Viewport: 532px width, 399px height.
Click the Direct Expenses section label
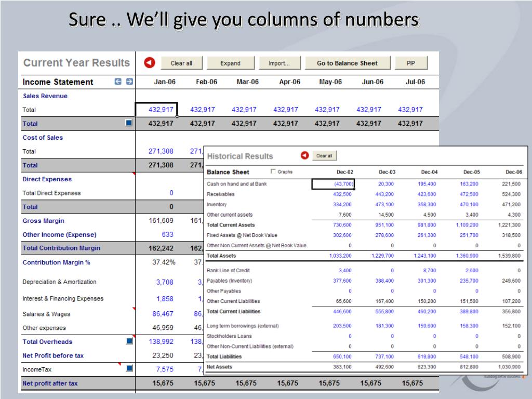[x=47, y=179]
